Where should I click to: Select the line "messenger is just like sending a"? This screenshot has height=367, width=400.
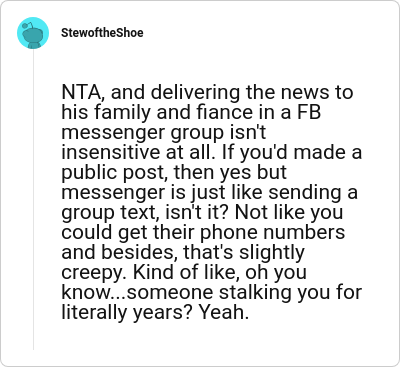210,192
